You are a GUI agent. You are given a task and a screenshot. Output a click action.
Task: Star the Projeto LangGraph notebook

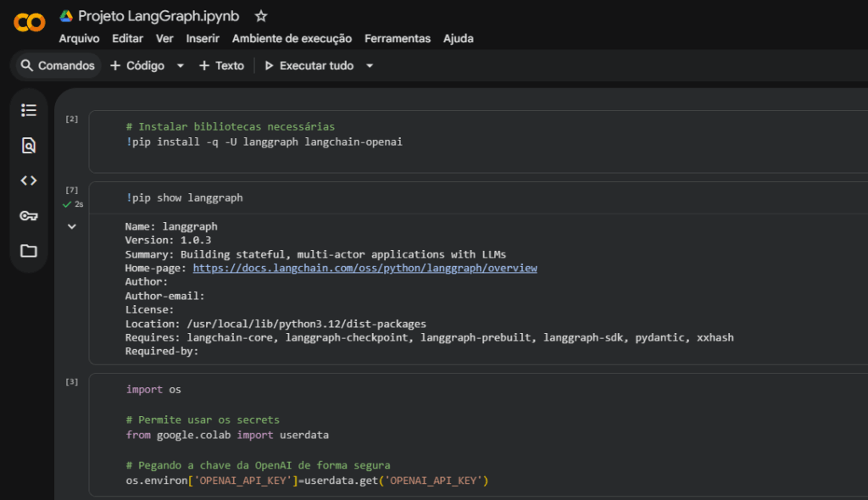pyautogui.click(x=260, y=14)
